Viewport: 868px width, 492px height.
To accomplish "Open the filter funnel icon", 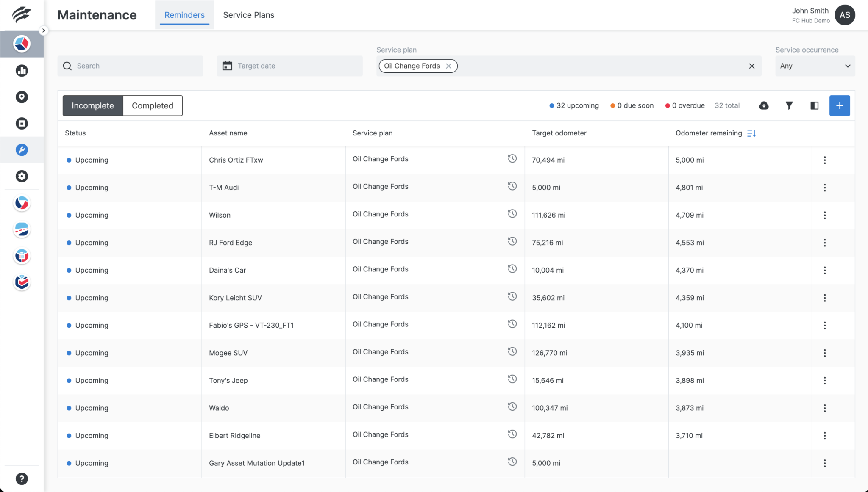I will 789,105.
